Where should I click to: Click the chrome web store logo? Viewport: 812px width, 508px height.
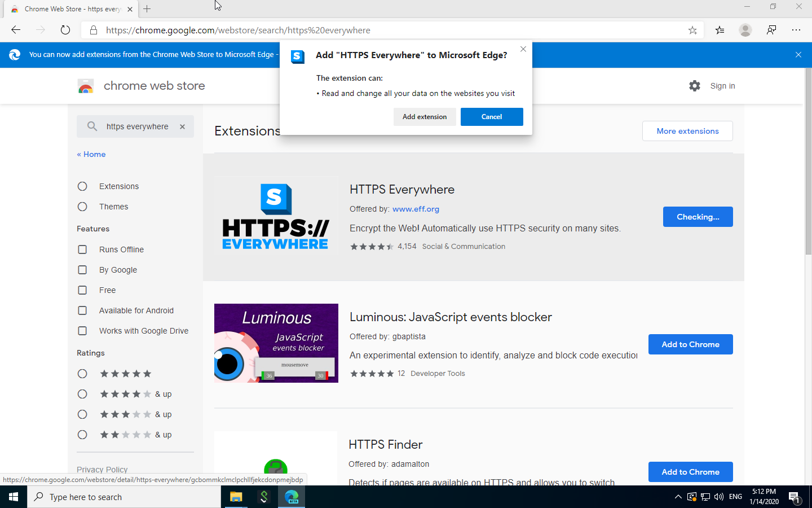coord(86,86)
